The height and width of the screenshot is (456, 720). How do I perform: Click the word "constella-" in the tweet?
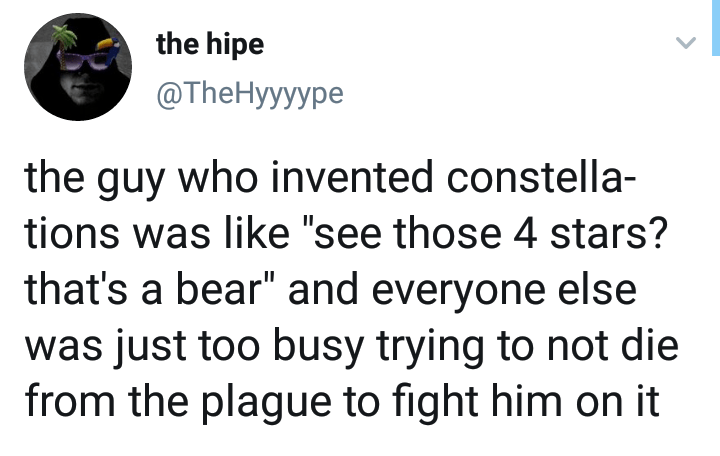538,179
